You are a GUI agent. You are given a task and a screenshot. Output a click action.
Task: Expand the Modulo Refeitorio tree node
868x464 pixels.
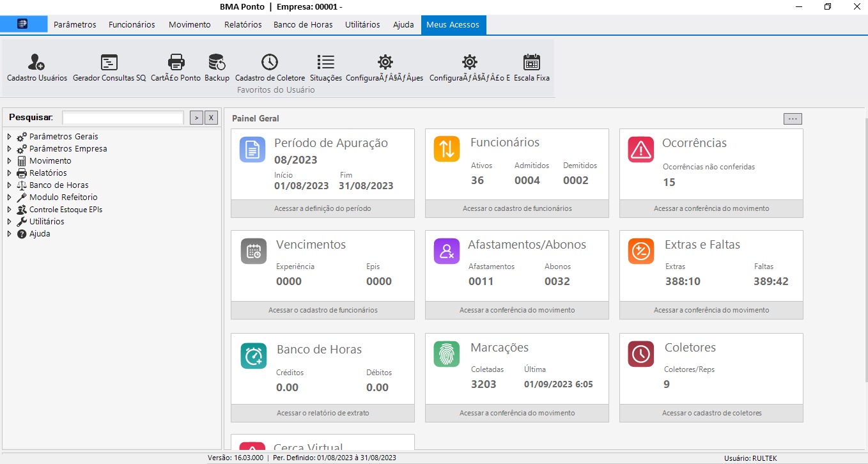(10, 197)
